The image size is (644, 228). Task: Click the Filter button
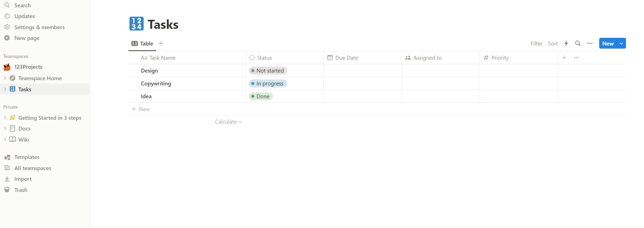(536, 43)
